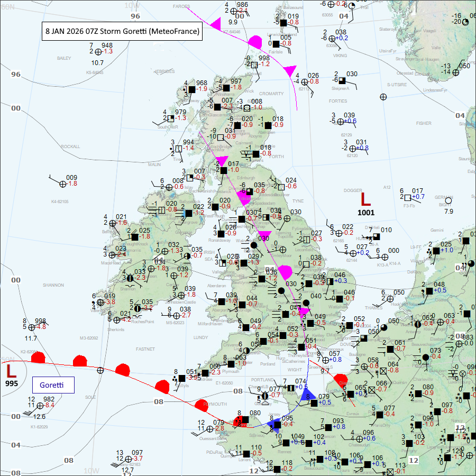
Task: Select the boxed Goretti storm name label
Action: tap(53, 385)
